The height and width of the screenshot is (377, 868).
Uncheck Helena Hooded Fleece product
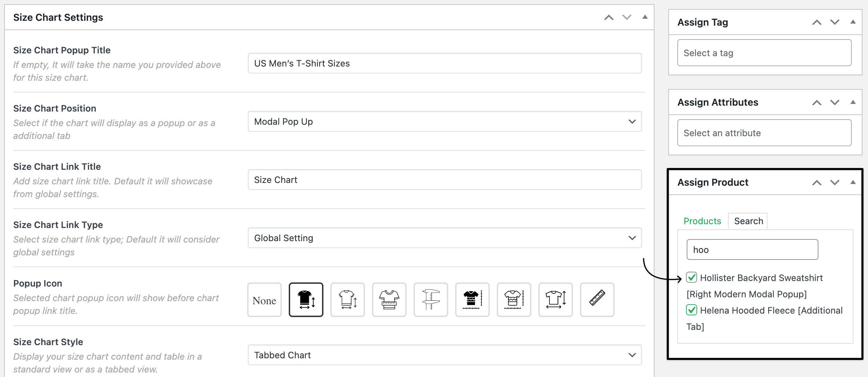tap(692, 310)
